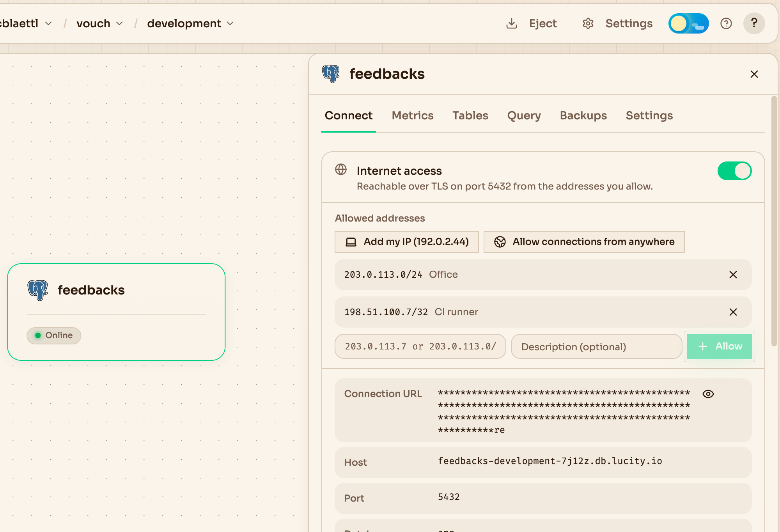Remove the 203.0.113.0/24 Office address
The width and height of the screenshot is (780, 532).
click(733, 275)
